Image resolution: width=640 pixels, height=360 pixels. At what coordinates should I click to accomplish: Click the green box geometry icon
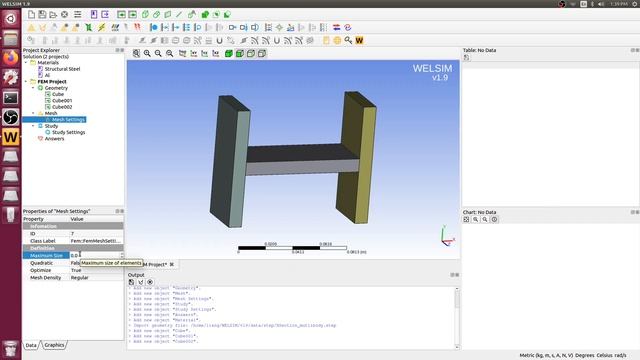point(145,15)
